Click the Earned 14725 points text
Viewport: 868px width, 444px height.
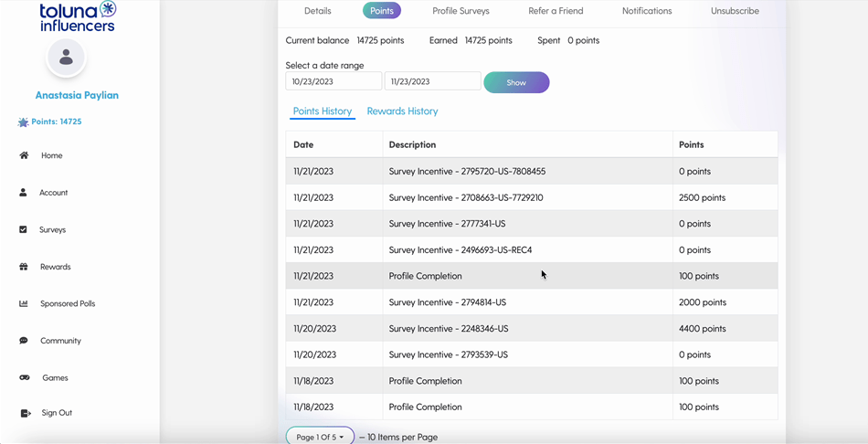point(471,40)
